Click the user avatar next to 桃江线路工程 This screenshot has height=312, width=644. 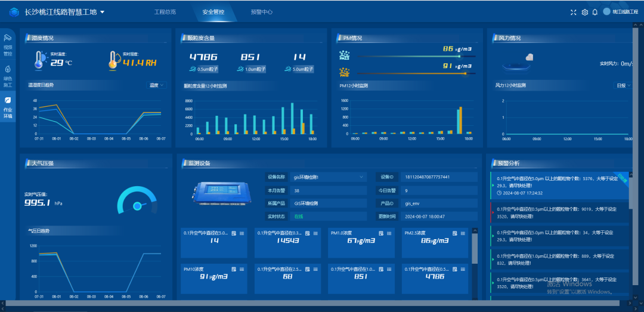(x=606, y=12)
